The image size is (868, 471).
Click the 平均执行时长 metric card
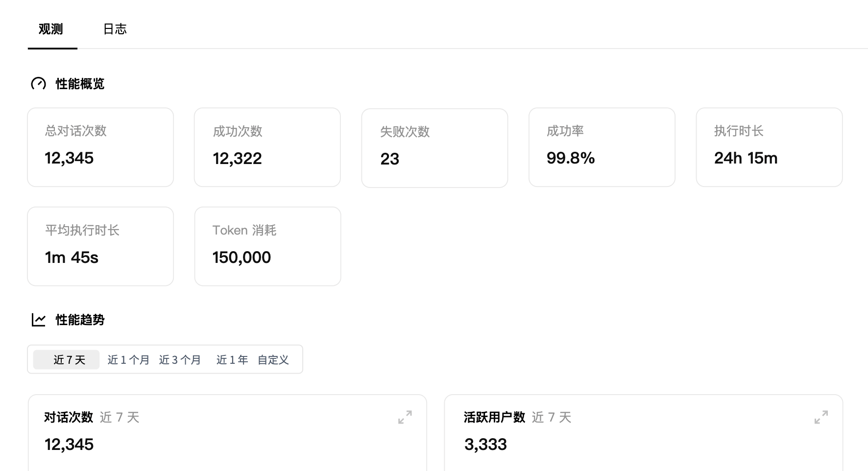[100, 246]
